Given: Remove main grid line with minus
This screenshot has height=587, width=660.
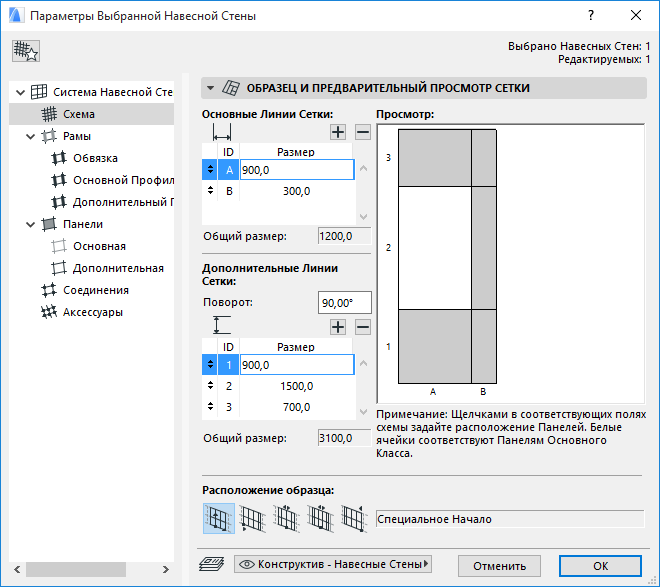Looking at the screenshot, I should [362, 132].
